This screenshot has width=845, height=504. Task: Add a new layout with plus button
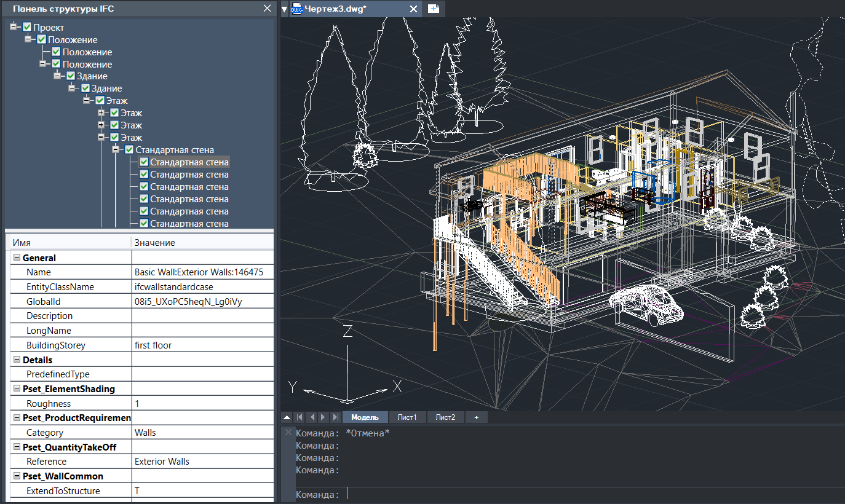(476, 417)
